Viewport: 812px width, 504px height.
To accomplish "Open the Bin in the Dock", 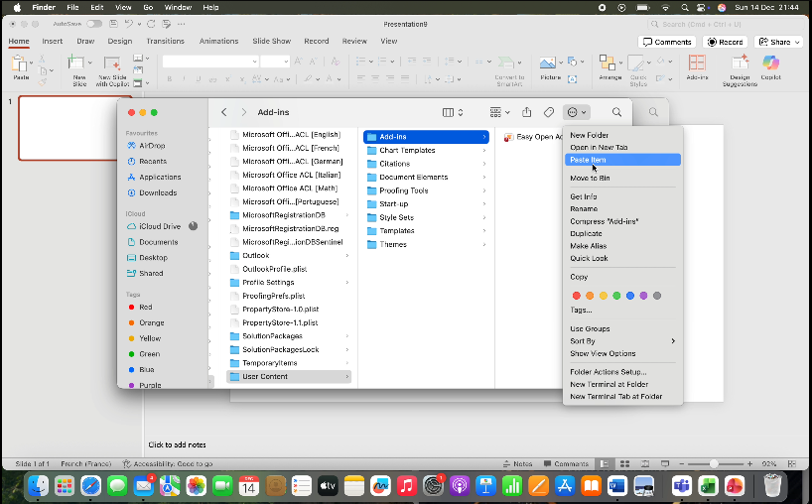I will pyautogui.click(x=772, y=485).
